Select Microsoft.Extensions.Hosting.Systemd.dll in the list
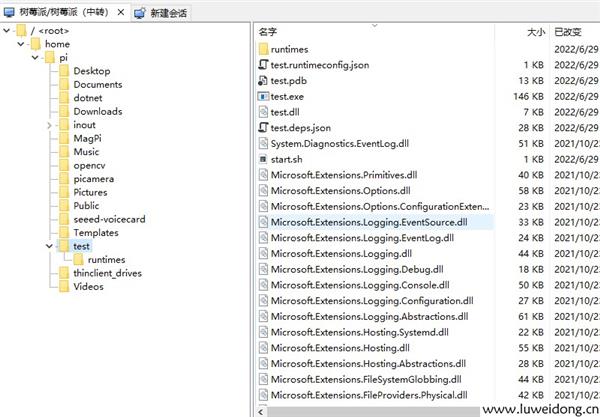This screenshot has height=417, width=600. tap(359, 332)
